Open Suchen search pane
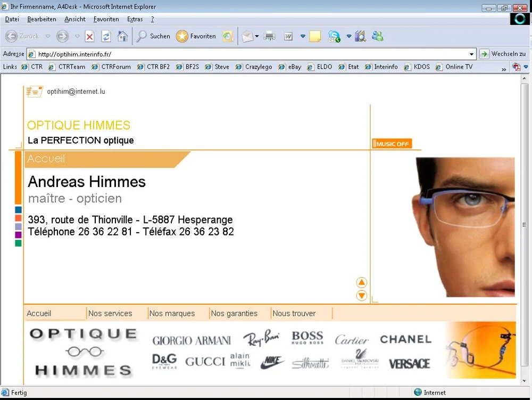532x400 pixels. 153,36
